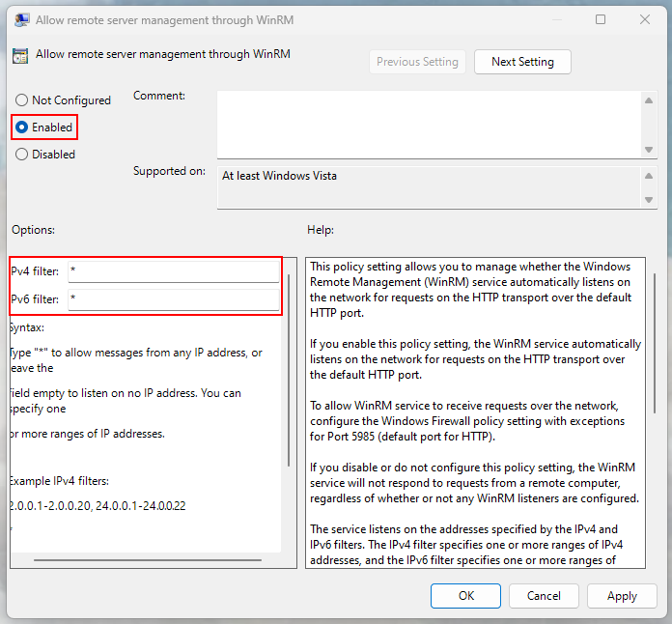Choose the Enabled radio option
672x624 pixels.
[x=22, y=128]
